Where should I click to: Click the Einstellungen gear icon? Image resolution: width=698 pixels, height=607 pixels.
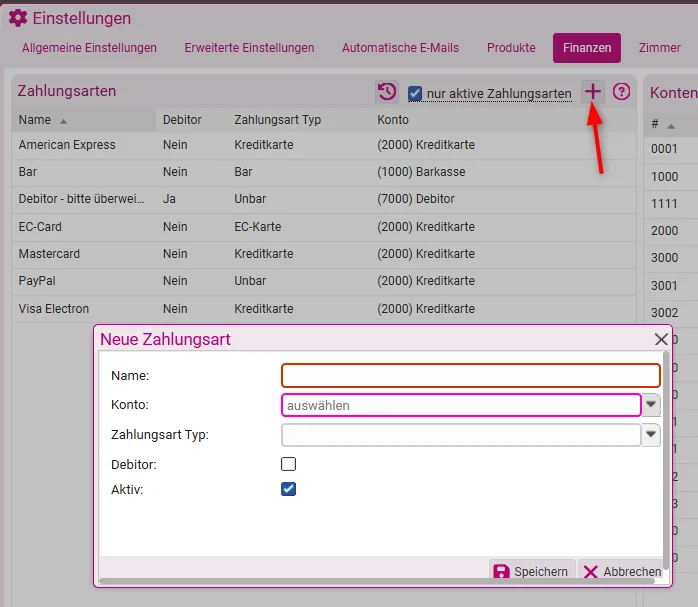(x=18, y=18)
